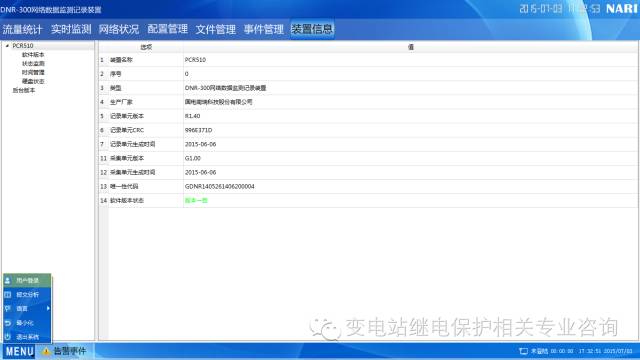Select 后台版本 in the tree
The height and width of the screenshot is (360, 640).
[x=24, y=91]
